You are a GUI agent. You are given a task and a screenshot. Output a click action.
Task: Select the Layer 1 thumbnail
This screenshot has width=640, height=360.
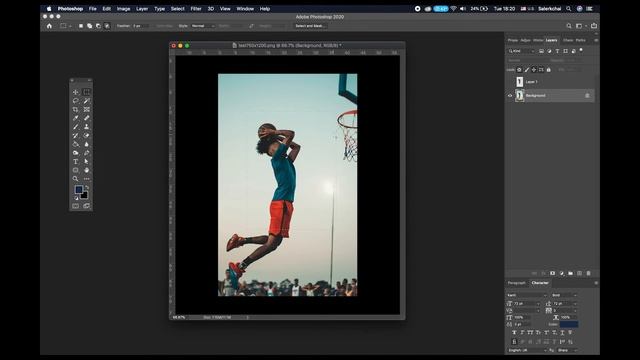[x=520, y=82]
